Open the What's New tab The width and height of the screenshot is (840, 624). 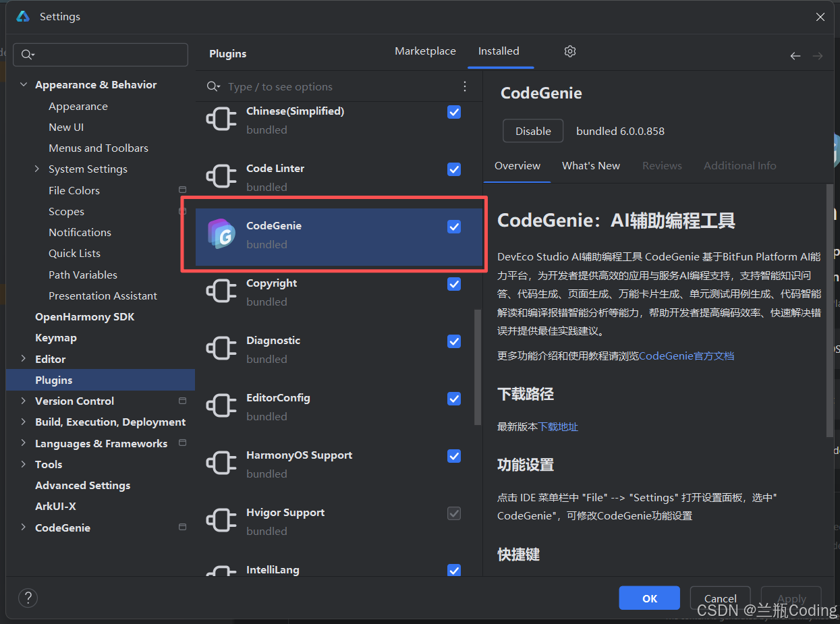coord(591,166)
